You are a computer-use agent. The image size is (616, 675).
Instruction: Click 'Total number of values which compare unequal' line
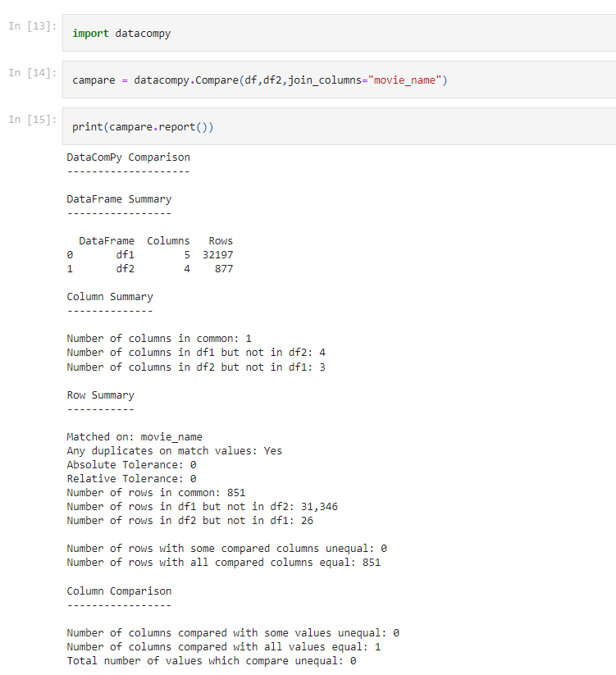tap(212, 661)
